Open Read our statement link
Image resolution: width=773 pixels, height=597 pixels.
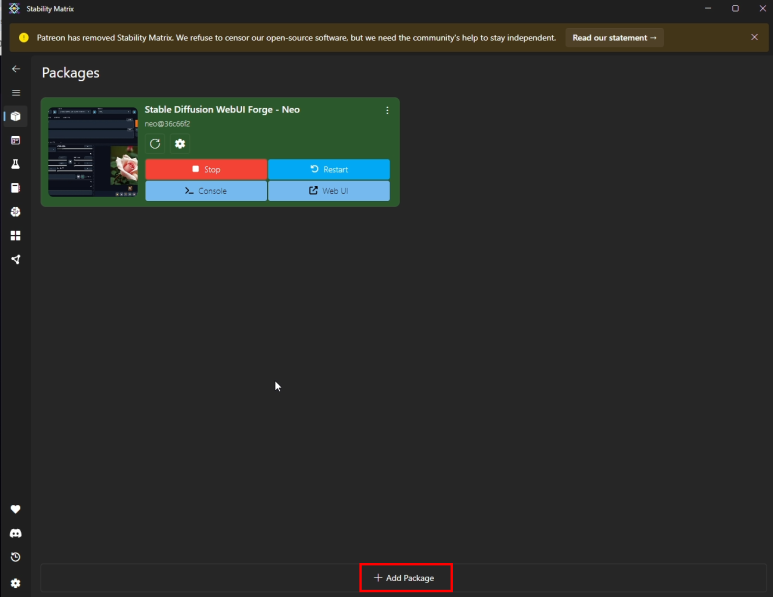[x=614, y=38]
